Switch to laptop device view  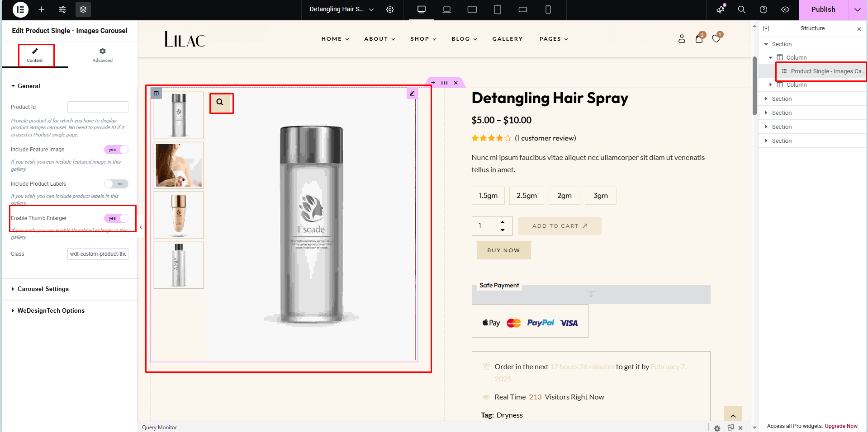447,9
